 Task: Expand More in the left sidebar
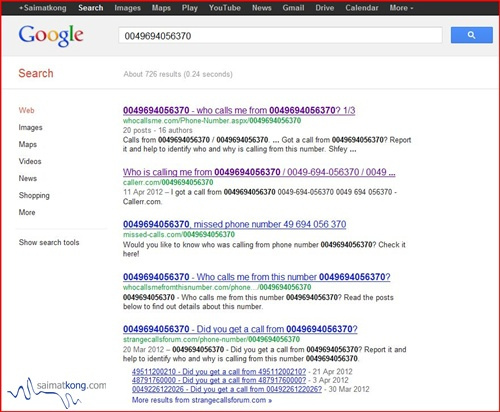click(x=27, y=212)
